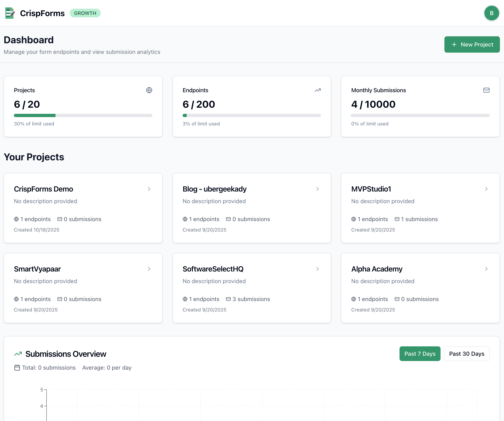This screenshot has height=421, width=504.
Task: Create a New Project
Action: click(x=472, y=44)
